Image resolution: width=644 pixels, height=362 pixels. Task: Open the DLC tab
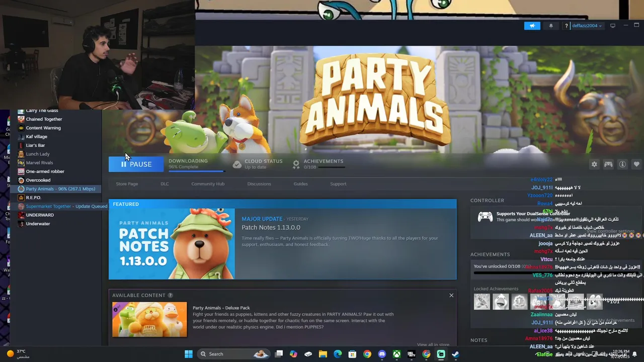coord(165,184)
